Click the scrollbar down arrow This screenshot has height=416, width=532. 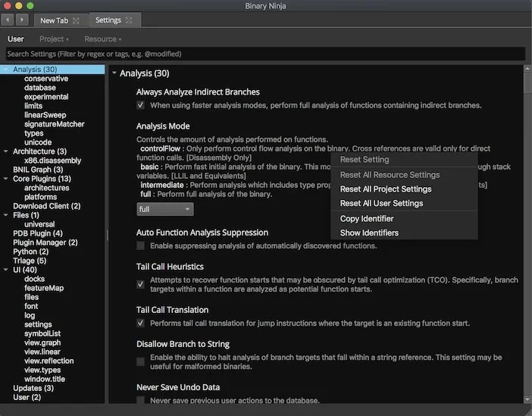tap(527, 399)
